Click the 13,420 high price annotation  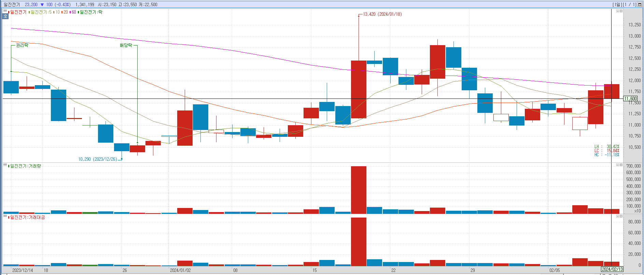382,14
